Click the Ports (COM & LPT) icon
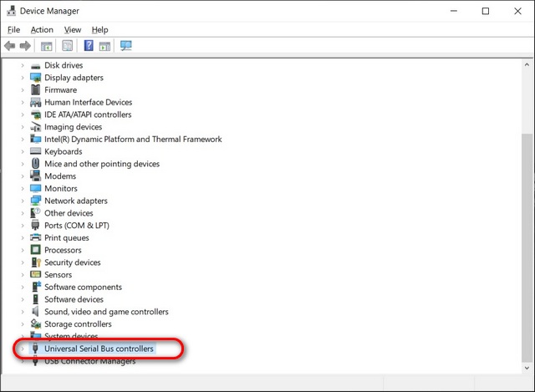 tap(35, 225)
